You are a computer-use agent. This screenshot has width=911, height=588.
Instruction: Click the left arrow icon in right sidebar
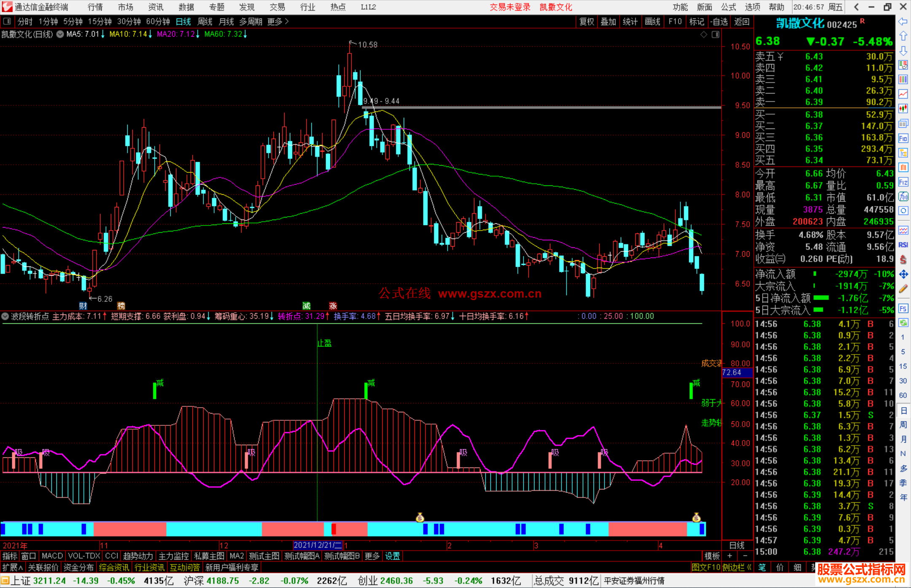click(903, 21)
